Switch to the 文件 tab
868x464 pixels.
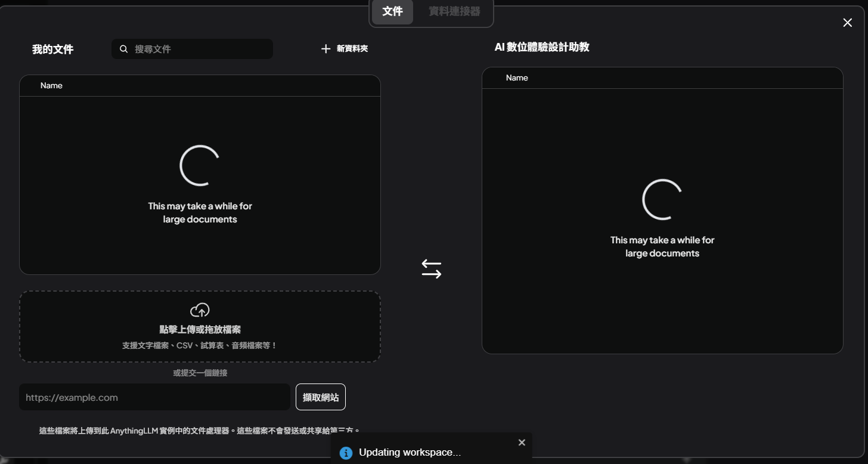pyautogui.click(x=392, y=12)
